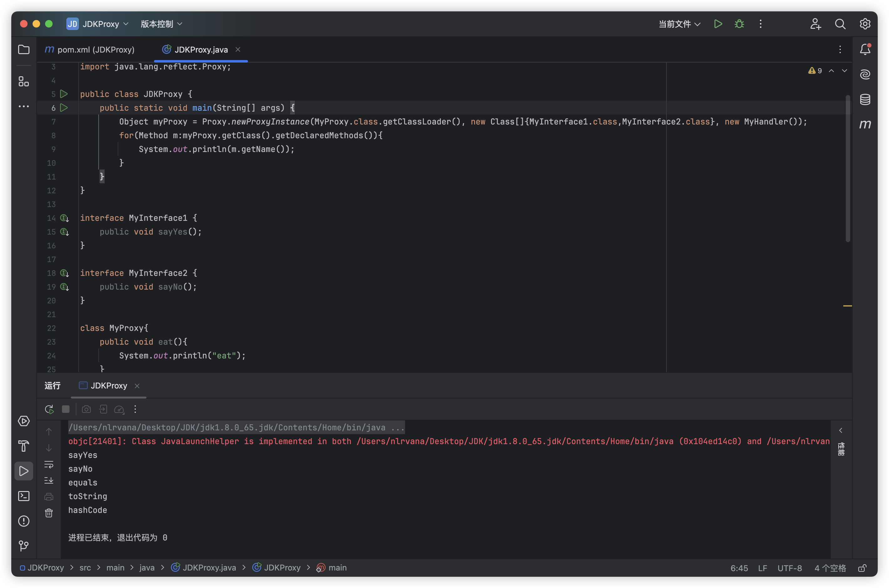
Task: Show more tool windows ellipsis in left sidebar
Action: (24, 107)
